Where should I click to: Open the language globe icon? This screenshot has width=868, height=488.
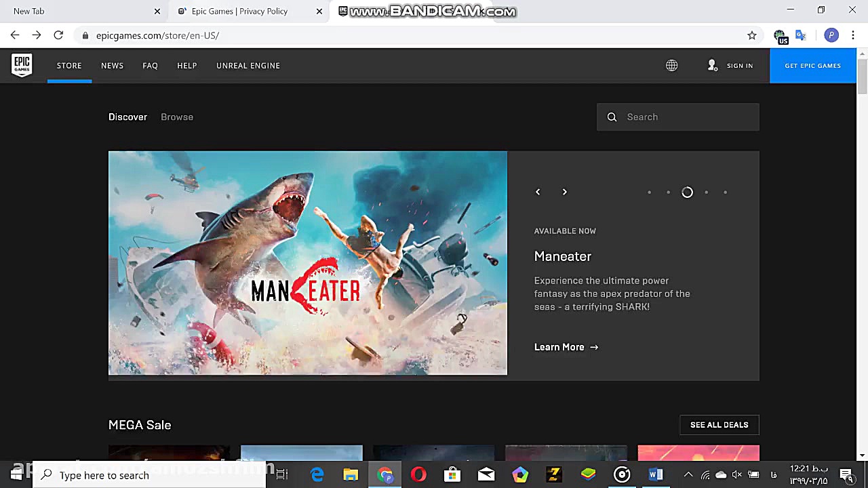tap(671, 66)
